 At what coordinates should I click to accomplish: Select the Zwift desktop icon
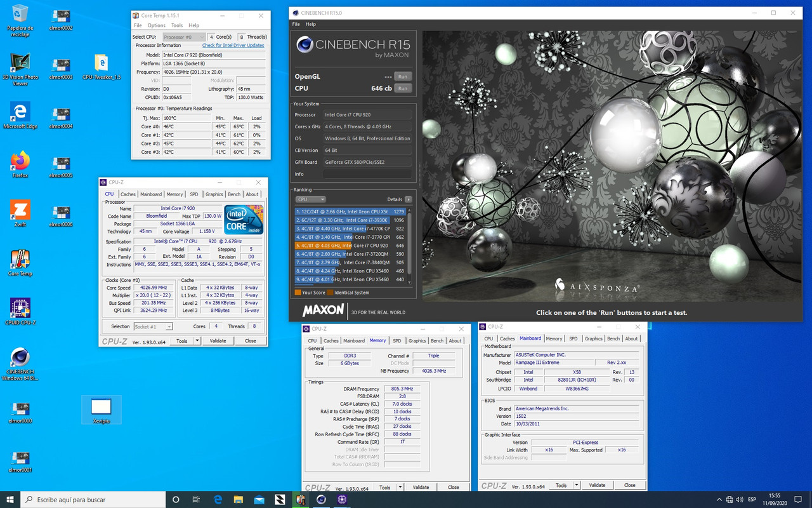(20, 214)
